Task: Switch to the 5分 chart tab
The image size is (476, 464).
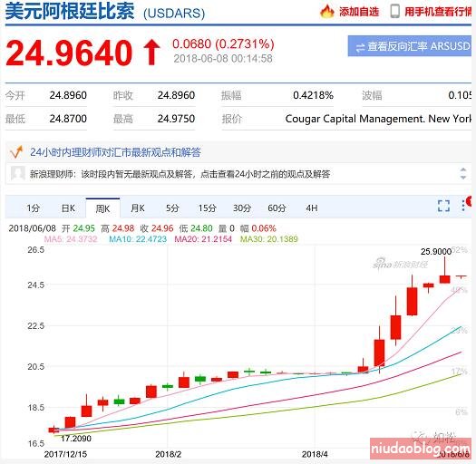Action: [172, 208]
